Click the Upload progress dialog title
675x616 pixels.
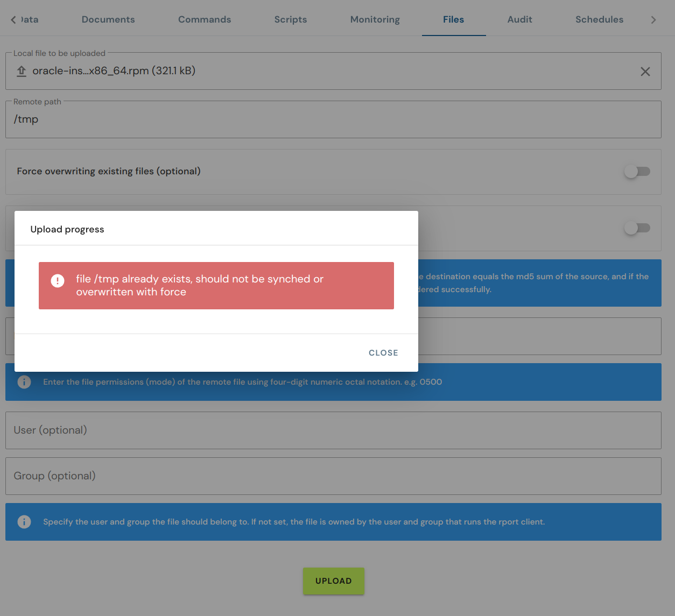[x=67, y=229]
